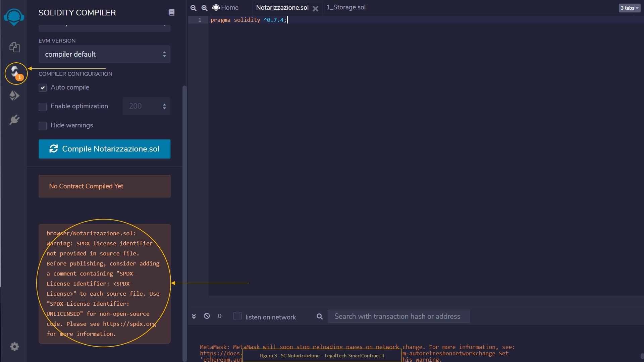Click the SOLIDITY COMPILER panel title
Screen dimensions: 644x362
(77, 13)
